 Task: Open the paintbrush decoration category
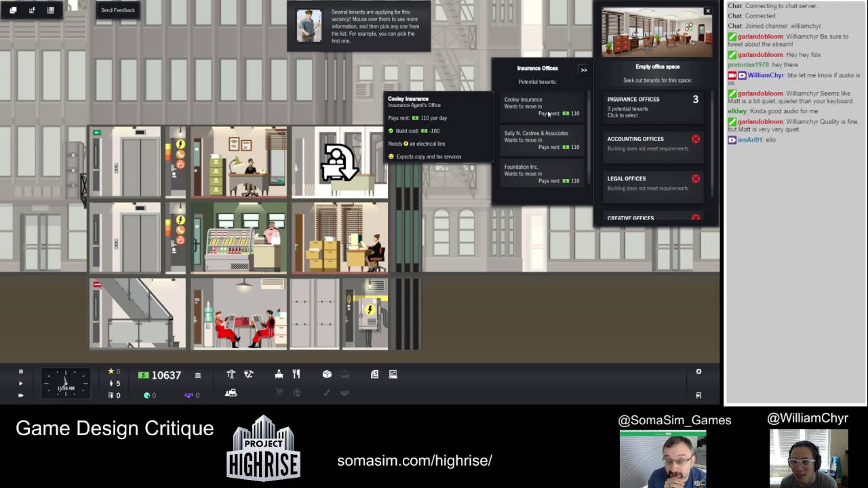(x=327, y=392)
